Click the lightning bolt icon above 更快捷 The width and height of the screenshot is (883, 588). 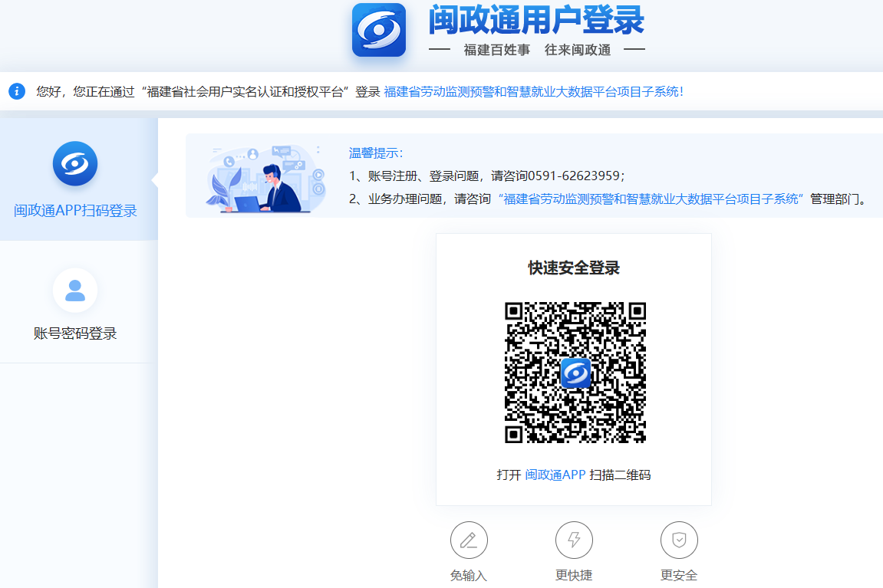coord(574,540)
